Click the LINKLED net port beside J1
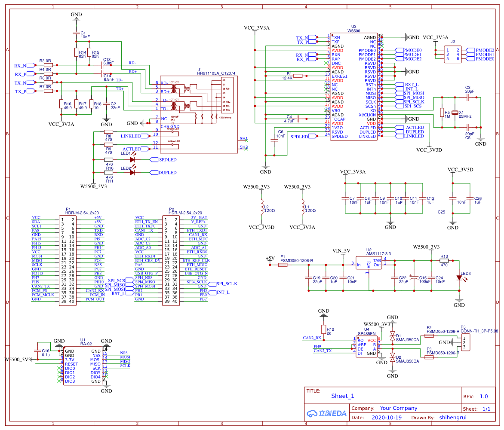504x430 pixels. (135, 136)
